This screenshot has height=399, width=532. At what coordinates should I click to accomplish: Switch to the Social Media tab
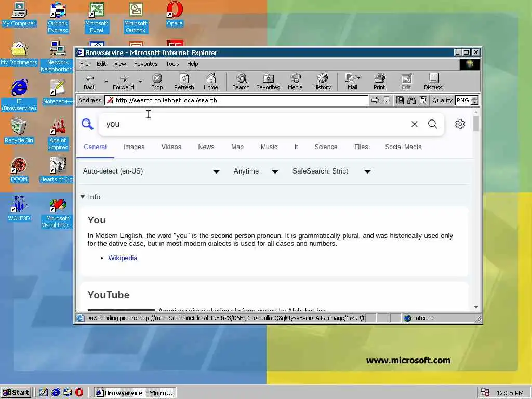click(403, 147)
